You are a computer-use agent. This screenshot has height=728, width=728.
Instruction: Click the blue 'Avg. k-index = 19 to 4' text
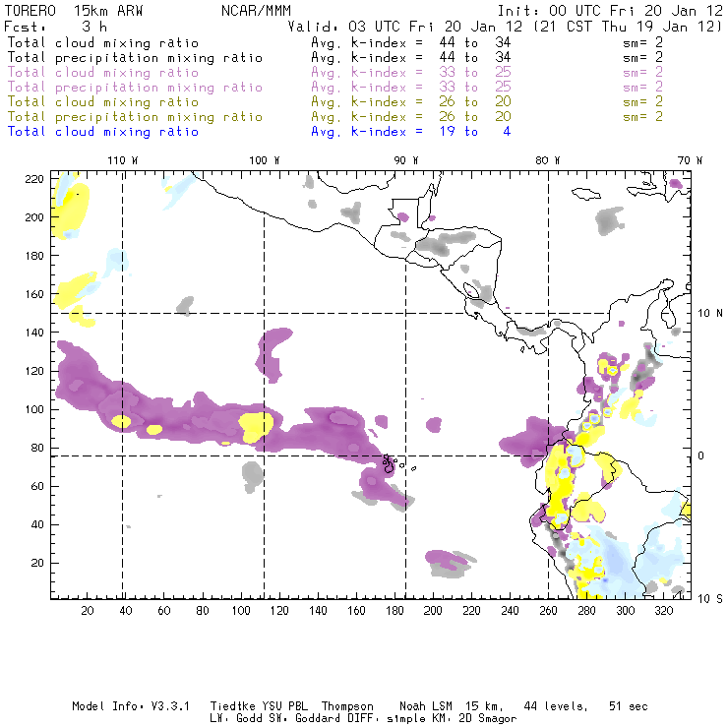[411, 132]
